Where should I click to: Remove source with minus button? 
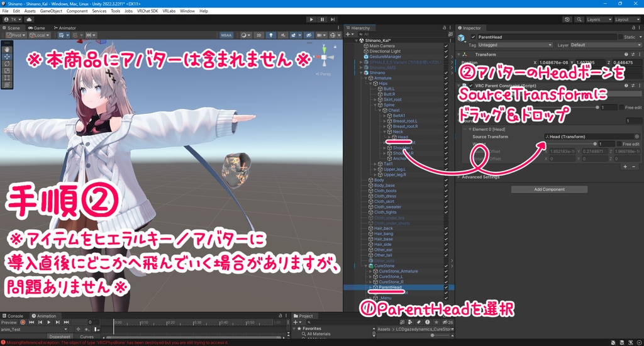(634, 167)
